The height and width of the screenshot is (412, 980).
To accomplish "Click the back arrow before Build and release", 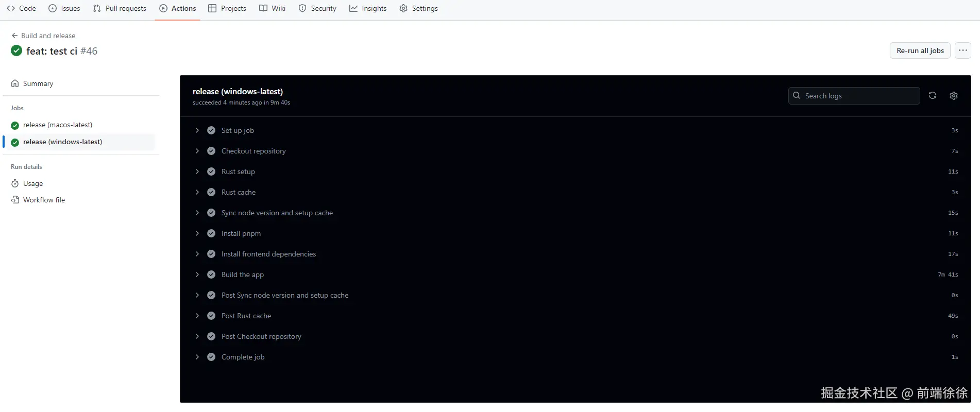I will (x=14, y=36).
